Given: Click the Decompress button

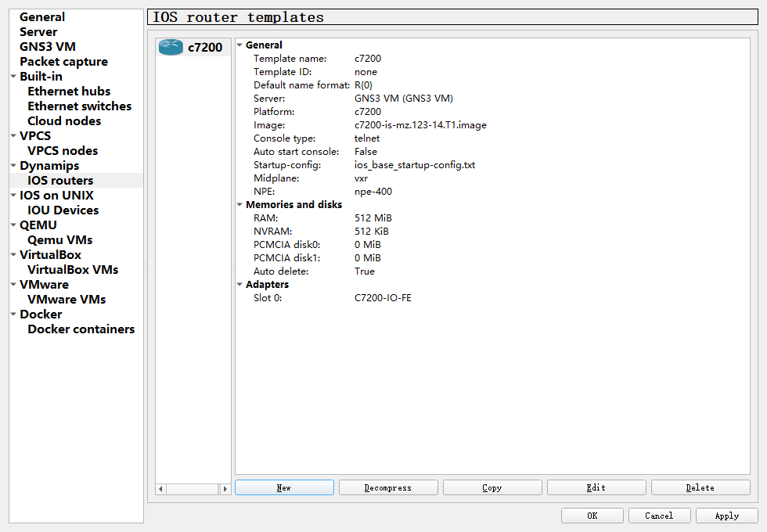Looking at the screenshot, I should (388, 487).
